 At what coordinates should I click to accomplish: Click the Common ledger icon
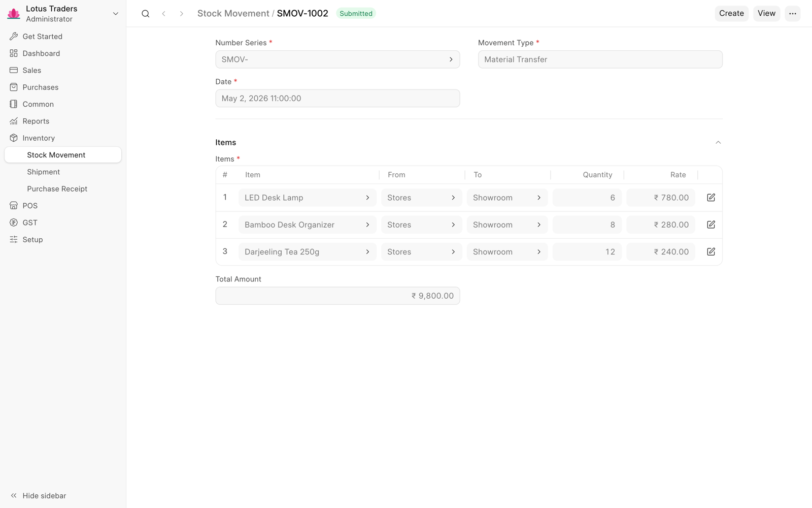pos(14,104)
